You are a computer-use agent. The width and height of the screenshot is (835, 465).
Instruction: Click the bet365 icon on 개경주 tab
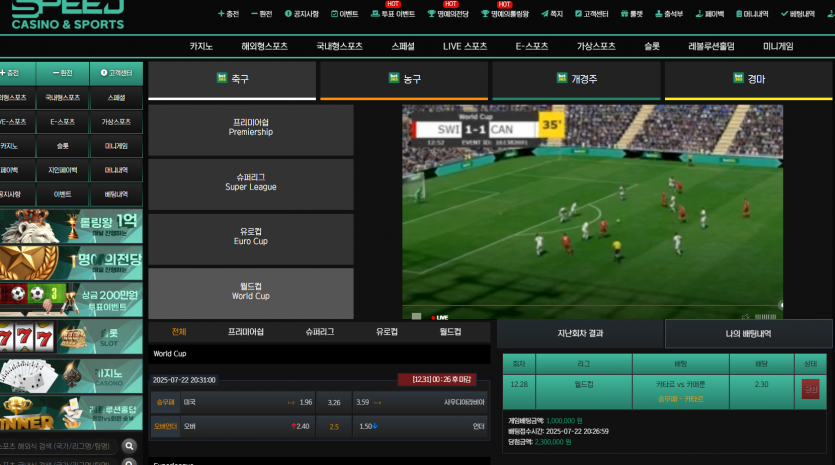point(562,78)
